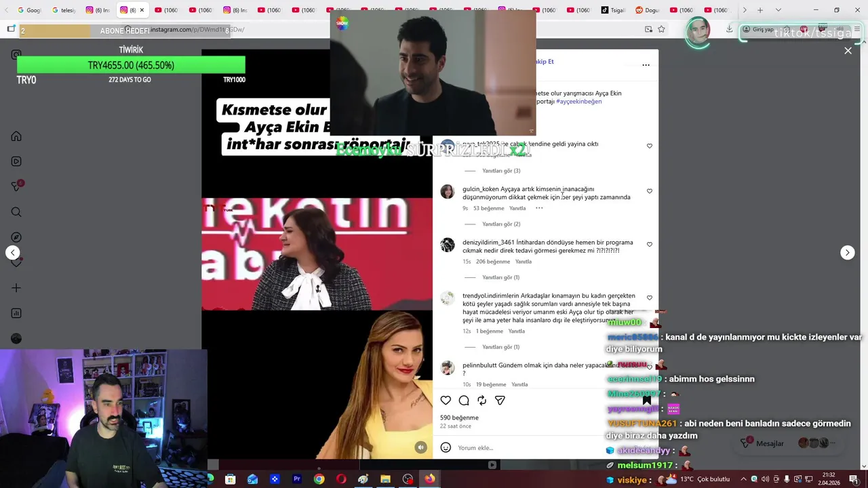Like trendyol.indirimlerin's comment
Screen dimensions: 868x488
(x=649, y=298)
